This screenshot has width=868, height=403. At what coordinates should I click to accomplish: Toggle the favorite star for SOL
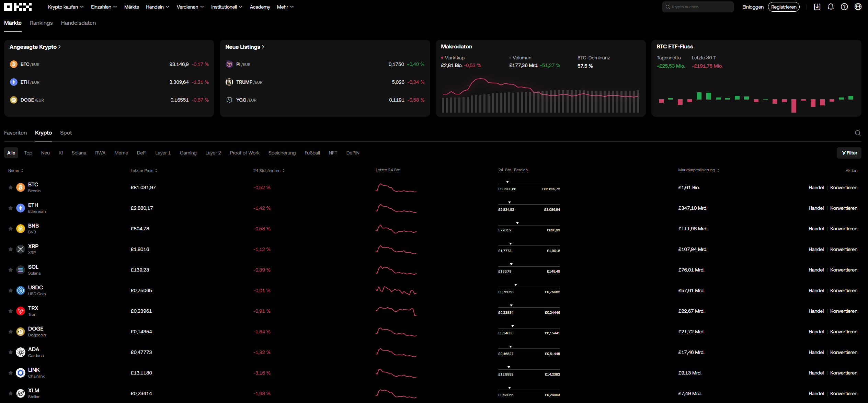pyautogui.click(x=11, y=270)
